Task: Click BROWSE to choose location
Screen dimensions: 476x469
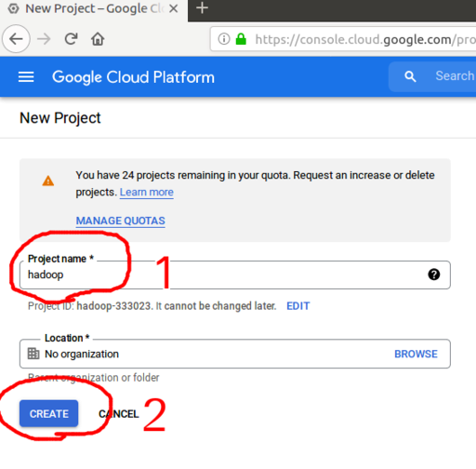Action: [416, 354]
